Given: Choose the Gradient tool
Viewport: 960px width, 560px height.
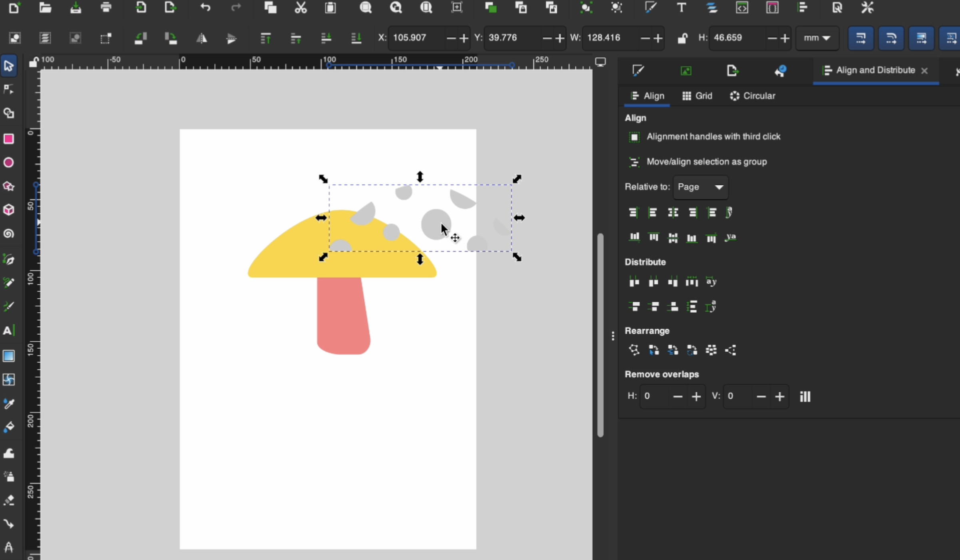Looking at the screenshot, I should pos(9,356).
